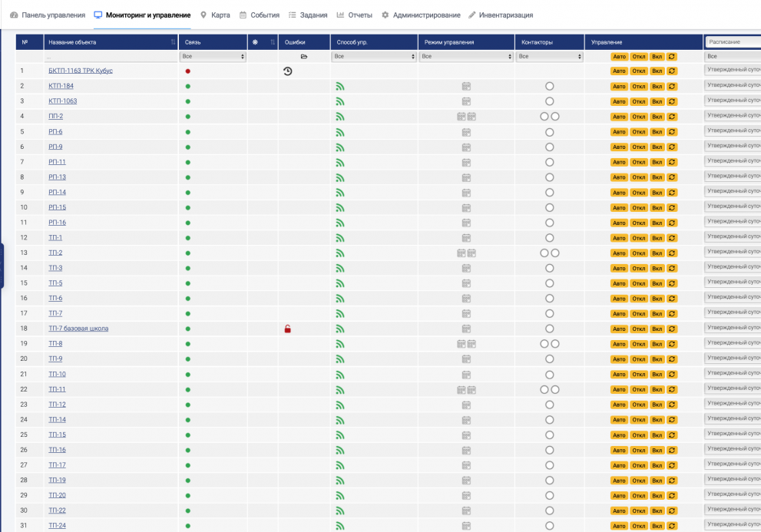Click the history clock icon for БКТП-1163

tap(288, 71)
